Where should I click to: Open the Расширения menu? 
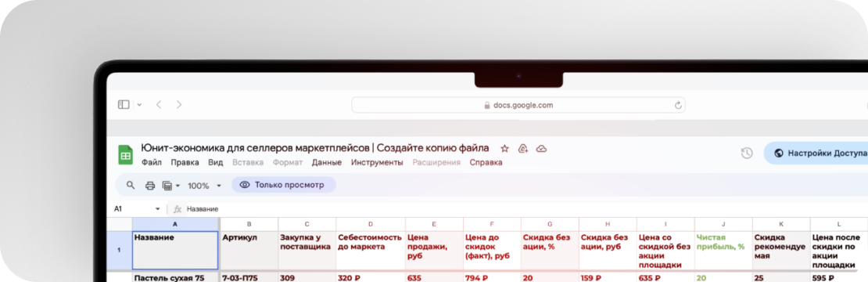[x=436, y=162]
